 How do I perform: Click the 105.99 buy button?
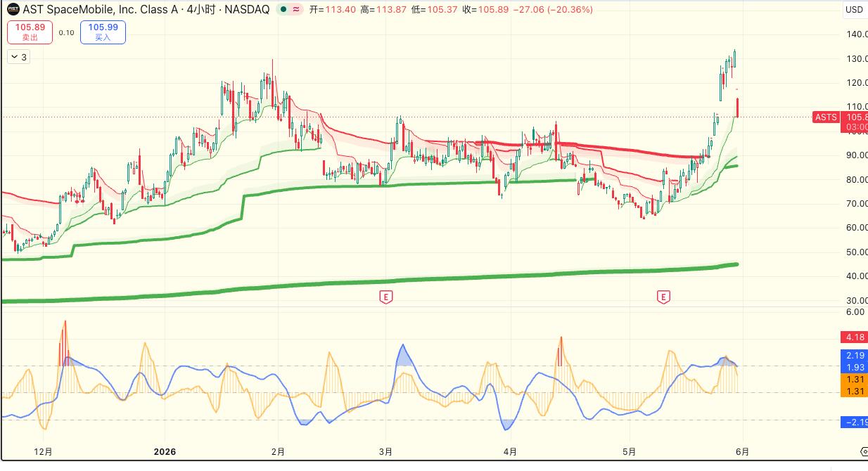click(x=103, y=32)
